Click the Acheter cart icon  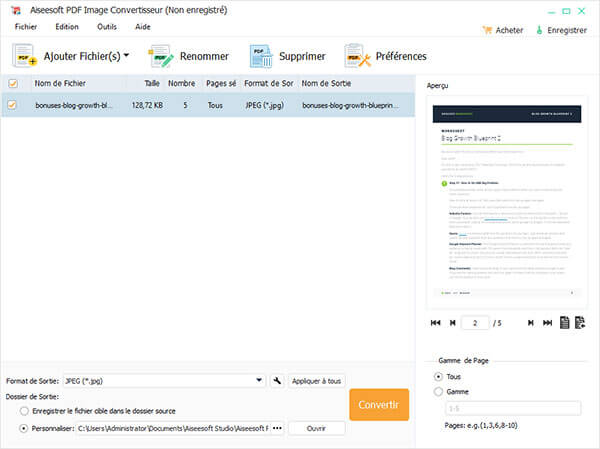point(487,30)
